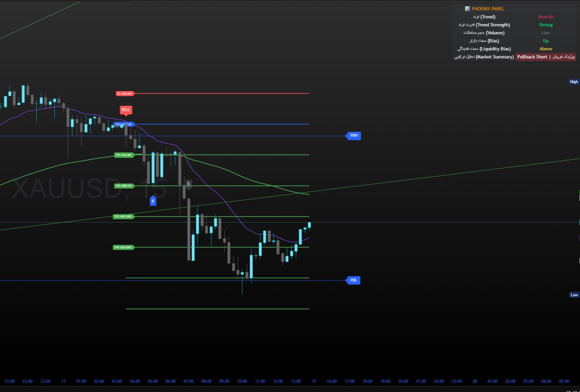This screenshot has width=580, height=392.
Task: Click the PDH level tag
Action: pyautogui.click(x=354, y=136)
